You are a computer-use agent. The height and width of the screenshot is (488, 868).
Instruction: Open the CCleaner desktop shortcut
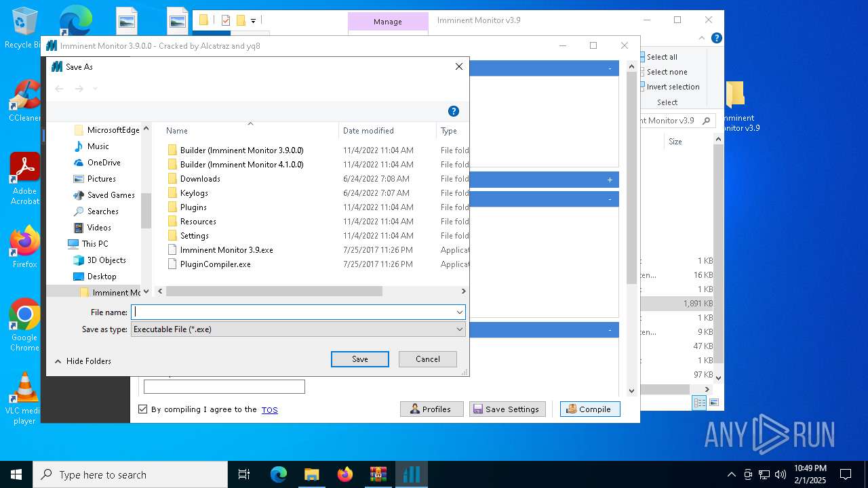pos(24,102)
